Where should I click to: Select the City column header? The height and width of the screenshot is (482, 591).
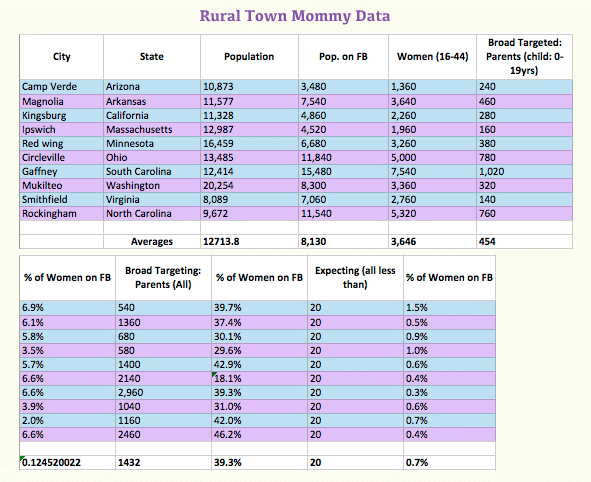pos(61,57)
